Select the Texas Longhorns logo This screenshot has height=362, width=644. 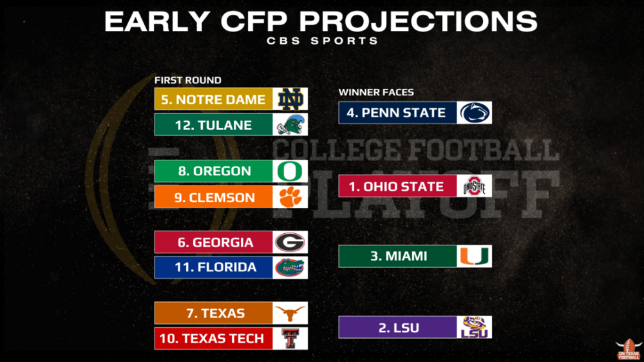coord(290,313)
